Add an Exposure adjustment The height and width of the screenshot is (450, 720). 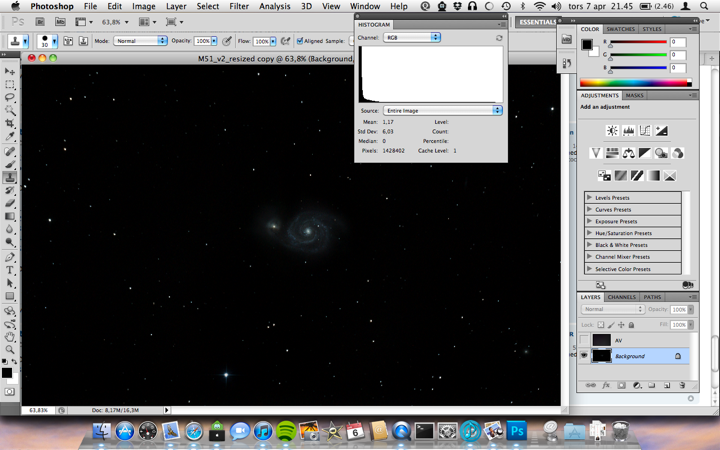(x=661, y=131)
